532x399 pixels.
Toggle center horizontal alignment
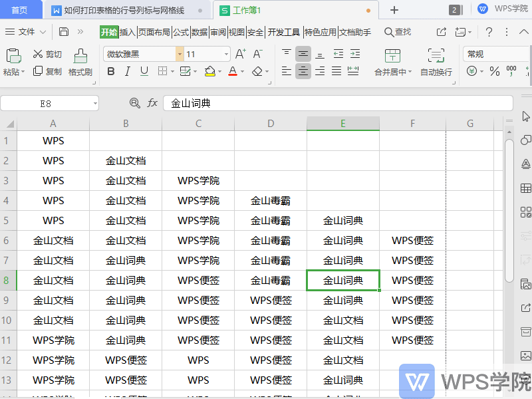pos(303,71)
